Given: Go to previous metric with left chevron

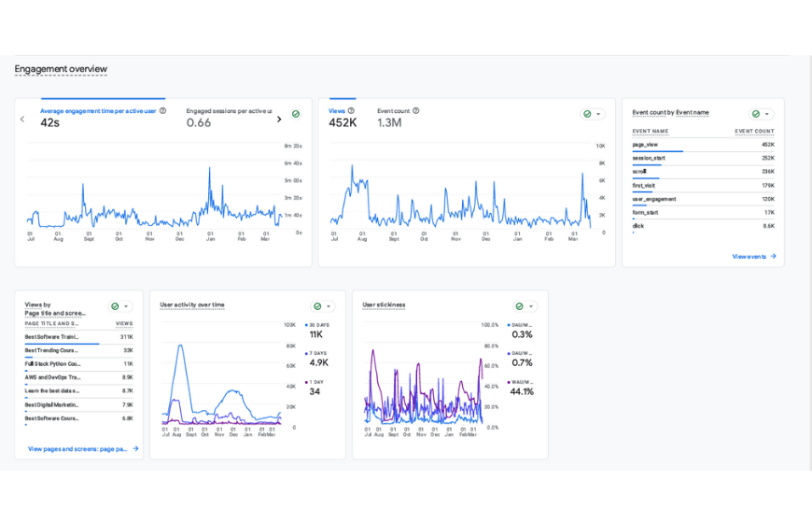Looking at the screenshot, I should 23,120.
